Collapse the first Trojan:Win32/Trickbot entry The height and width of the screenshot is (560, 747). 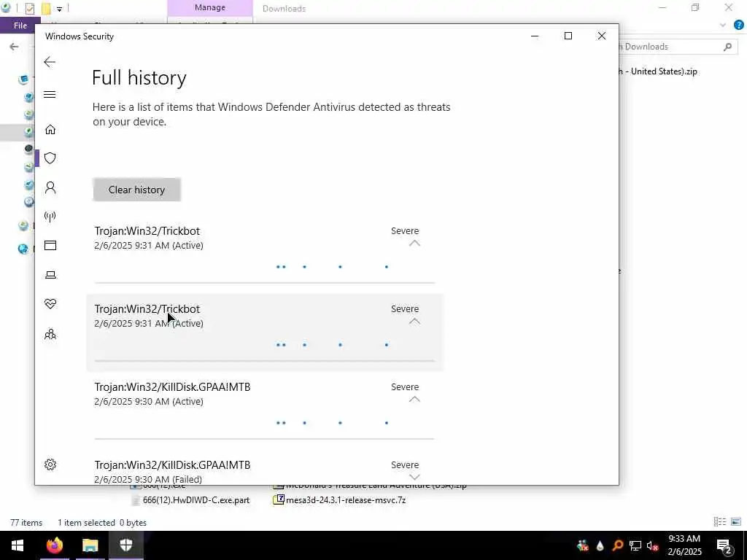(414, 243)
